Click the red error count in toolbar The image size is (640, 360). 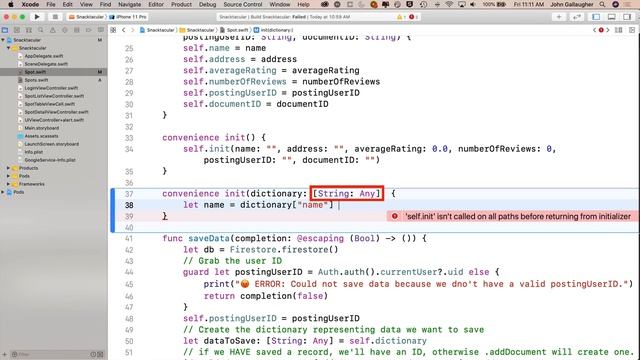pyautogui.click(x=413, y=17)
